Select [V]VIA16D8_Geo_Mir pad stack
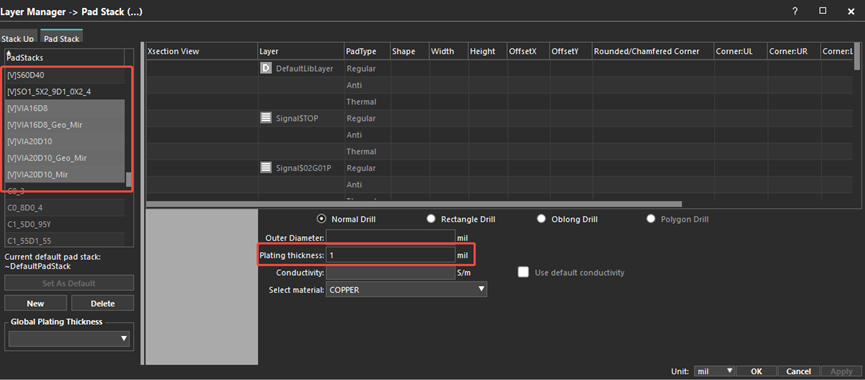 [65, 125]
